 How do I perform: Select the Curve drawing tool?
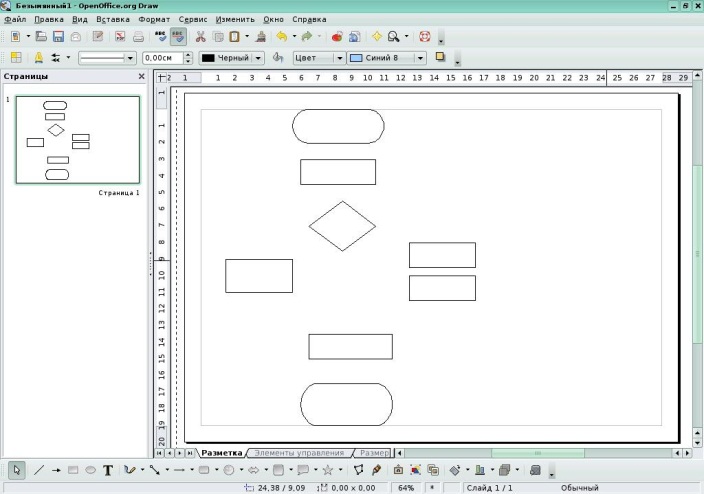130,470
